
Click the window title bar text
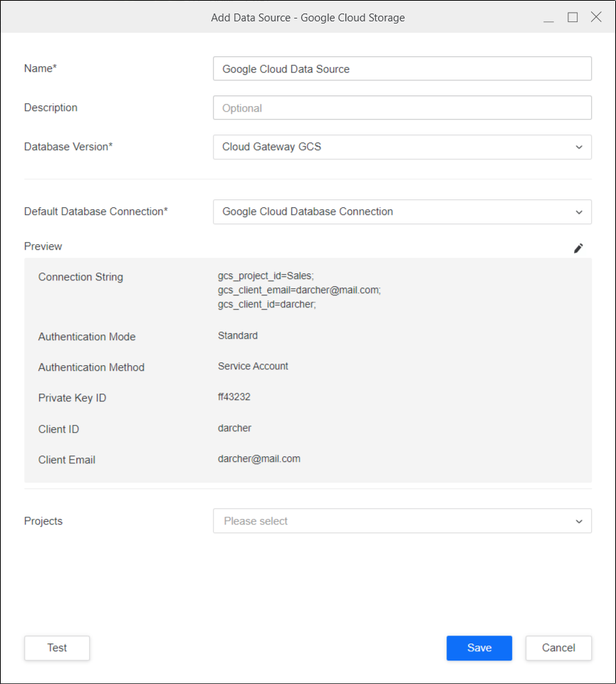click(x=308, y=18)
